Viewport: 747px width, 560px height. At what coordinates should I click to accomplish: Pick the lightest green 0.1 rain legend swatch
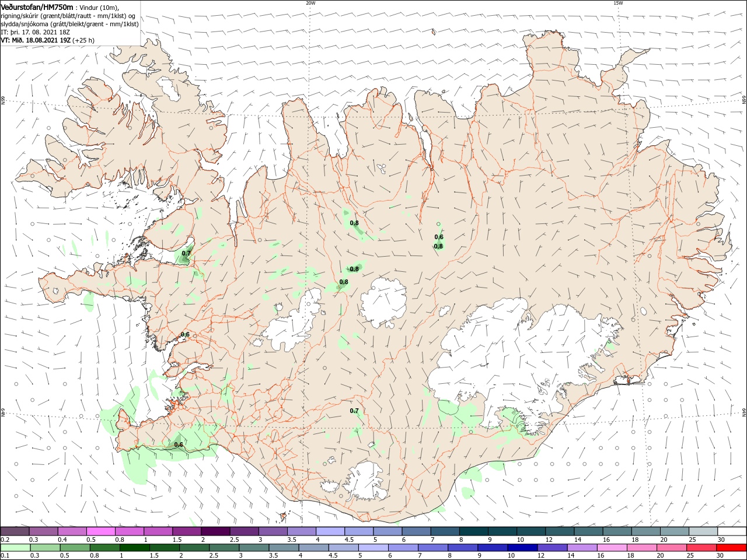coord(15,548)
